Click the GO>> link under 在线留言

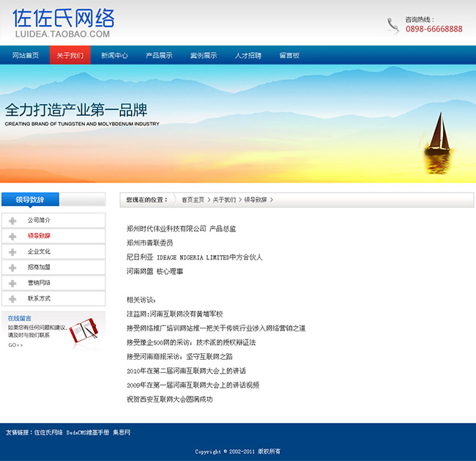click(x=15, y=345)
